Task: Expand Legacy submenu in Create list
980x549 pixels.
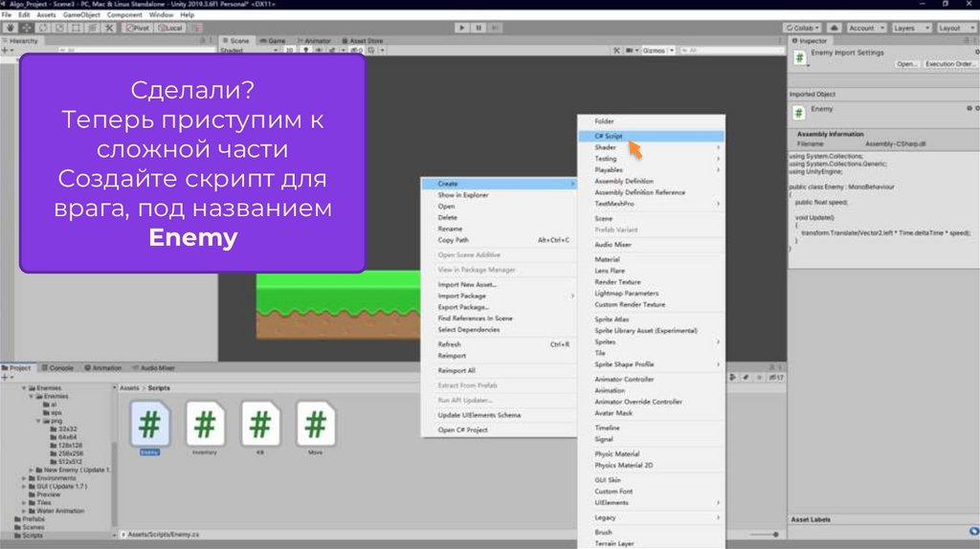Action: coord(651,517)
